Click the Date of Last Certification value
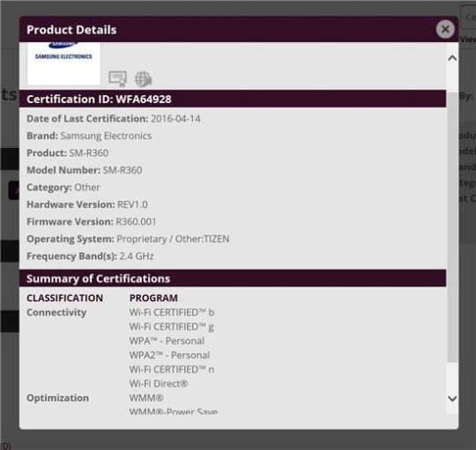Viewport: 476px width, 450px height. (175, 119)
